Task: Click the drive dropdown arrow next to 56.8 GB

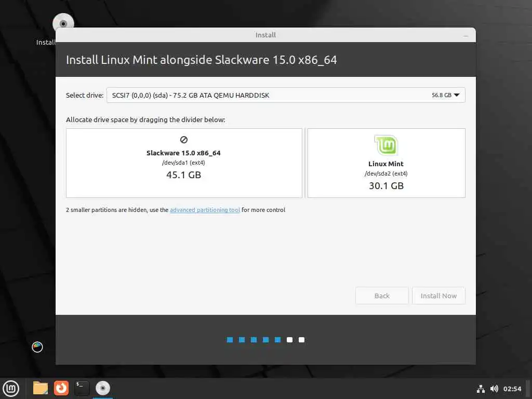Action: 457,95
